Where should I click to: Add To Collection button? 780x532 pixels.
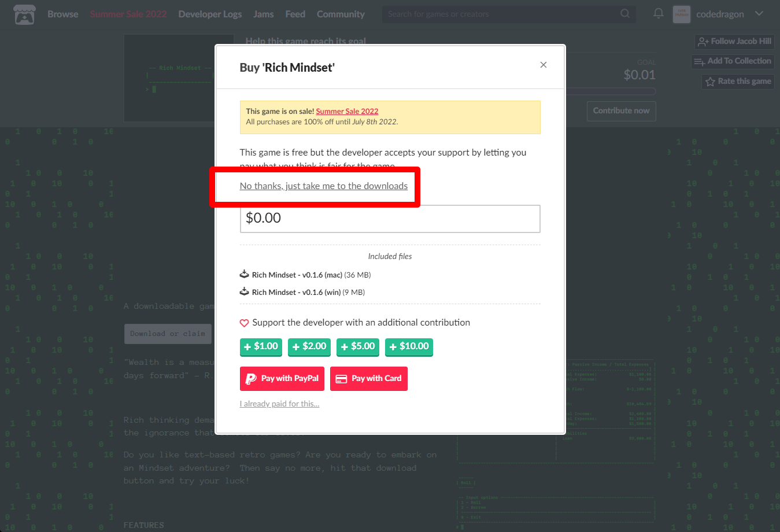(733, 61)
